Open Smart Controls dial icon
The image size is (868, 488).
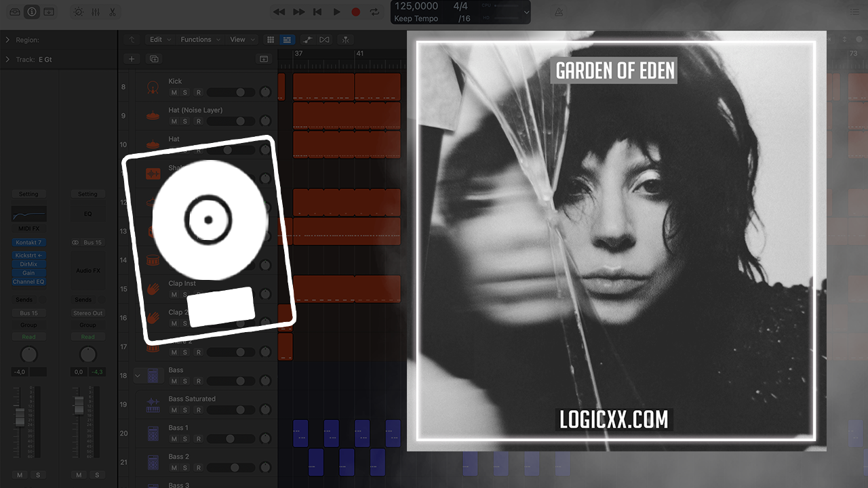[79, 12]
